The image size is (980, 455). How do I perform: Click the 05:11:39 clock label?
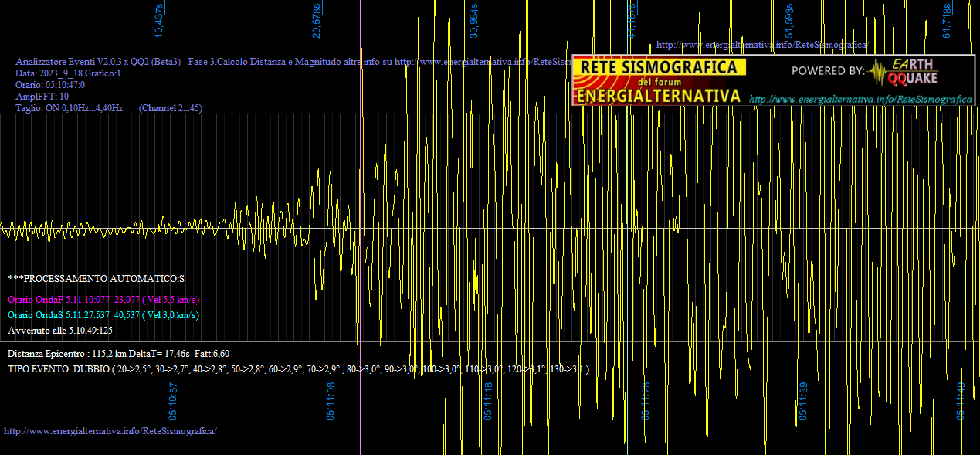coord(803,400)
